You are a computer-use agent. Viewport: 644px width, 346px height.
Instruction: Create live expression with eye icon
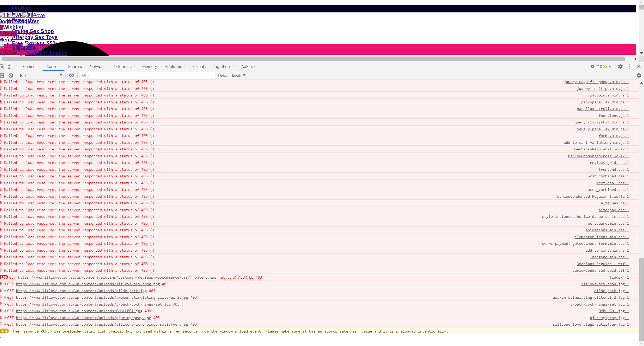point(71,75)
